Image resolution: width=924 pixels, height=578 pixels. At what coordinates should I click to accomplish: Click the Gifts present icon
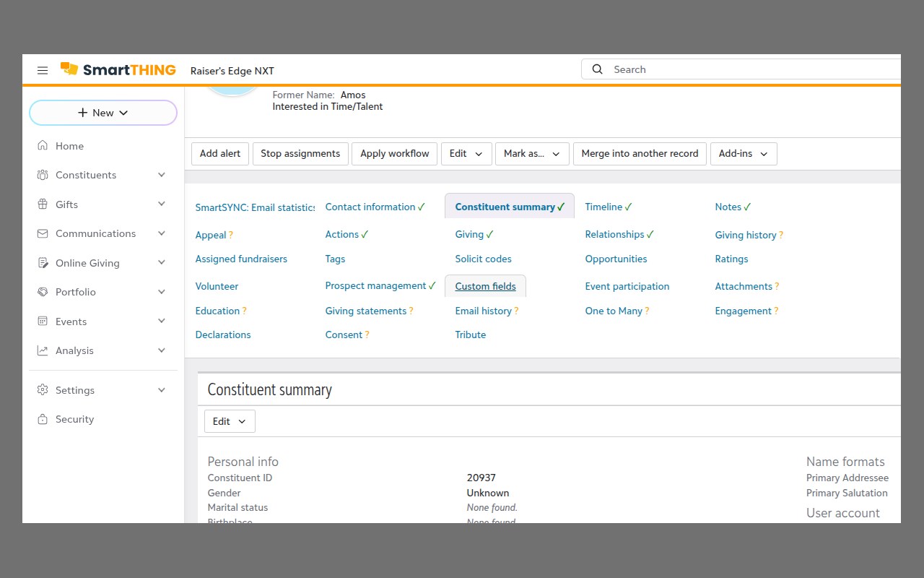43,204
